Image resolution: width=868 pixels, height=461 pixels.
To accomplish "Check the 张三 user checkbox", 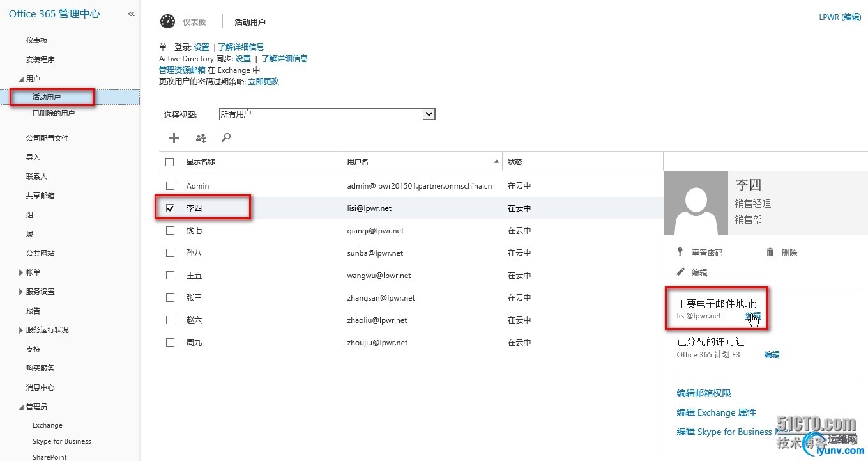I will coord(170,297).
